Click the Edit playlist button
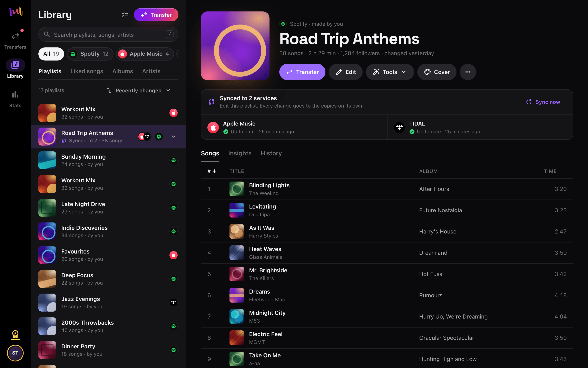Screen dimensions: 588x368 click(345, 72)
